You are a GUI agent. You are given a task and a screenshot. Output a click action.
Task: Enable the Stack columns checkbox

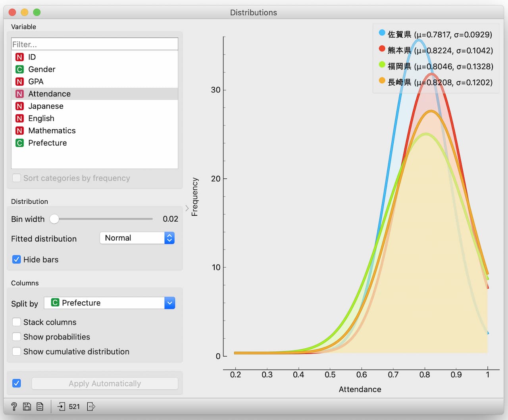click(x=17, y=322)
